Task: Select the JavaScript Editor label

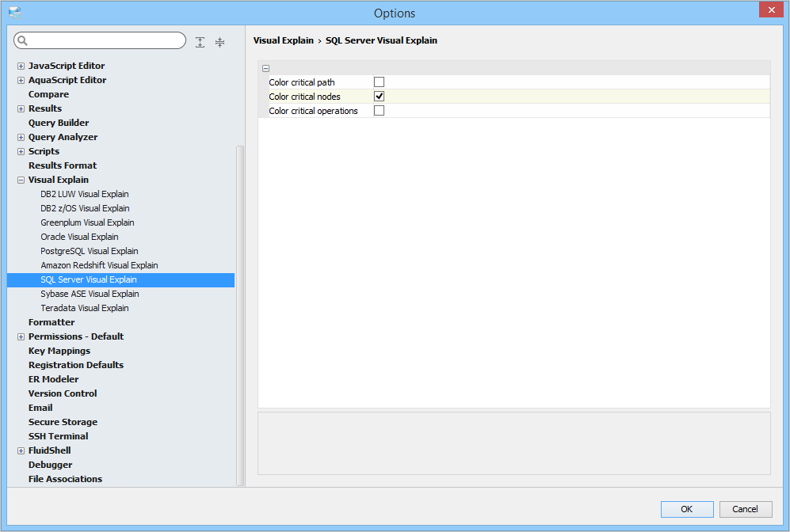Action: click(67, 66)
